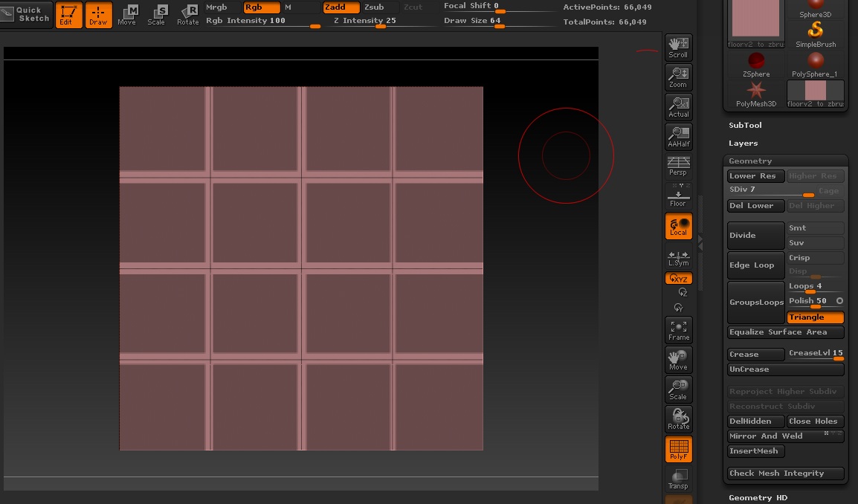Viewport: 858px width, 504px height.
Task: Toggle the Triangle option off
Action: [816, 317]
